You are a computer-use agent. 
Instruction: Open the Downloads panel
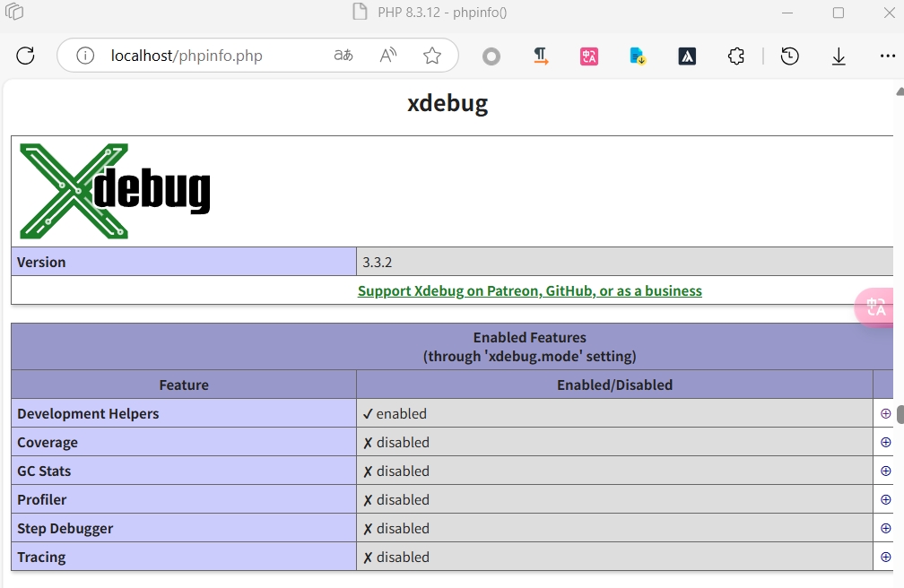click(839, 56)
